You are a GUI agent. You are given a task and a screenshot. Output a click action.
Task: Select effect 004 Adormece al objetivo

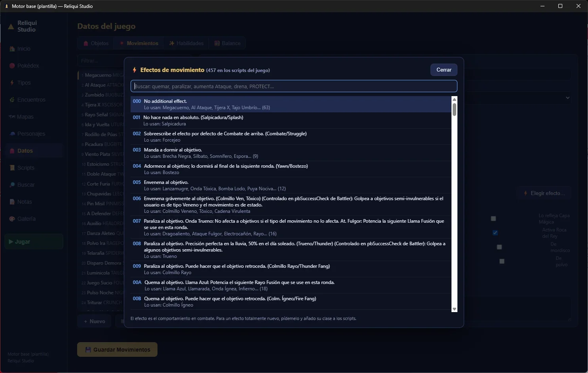pos(291,169)
